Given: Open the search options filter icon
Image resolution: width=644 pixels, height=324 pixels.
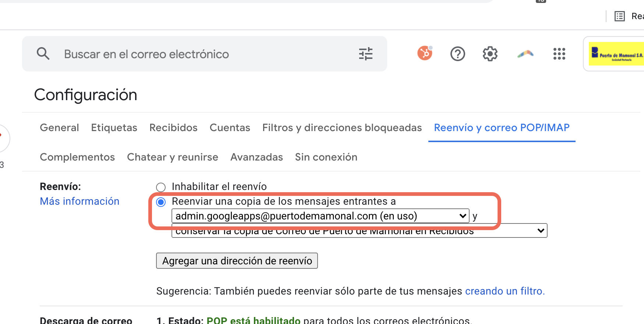Looking at the screenshot, I should (365, 54).
